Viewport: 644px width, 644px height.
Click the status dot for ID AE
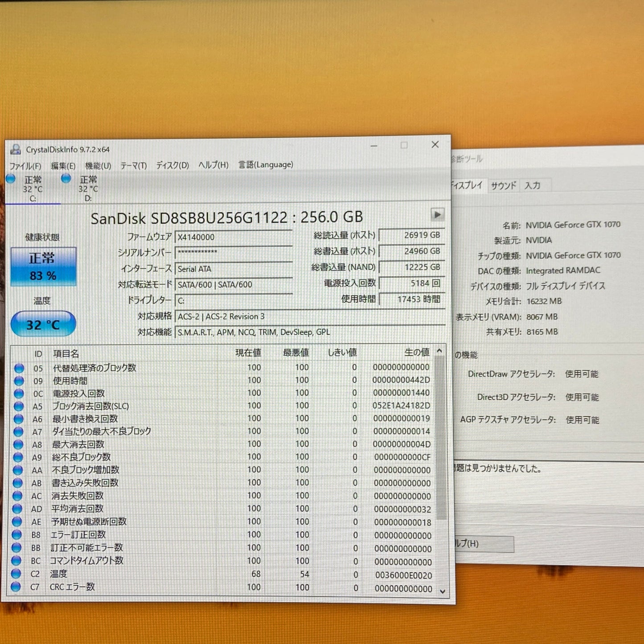[x=17, y=521]
